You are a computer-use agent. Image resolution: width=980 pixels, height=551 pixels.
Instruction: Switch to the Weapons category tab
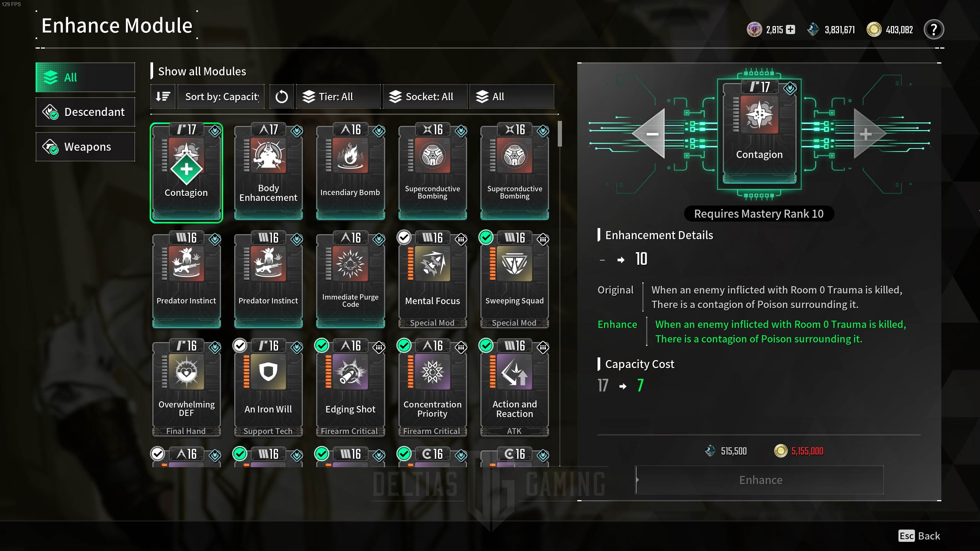[x=85, y=147]
